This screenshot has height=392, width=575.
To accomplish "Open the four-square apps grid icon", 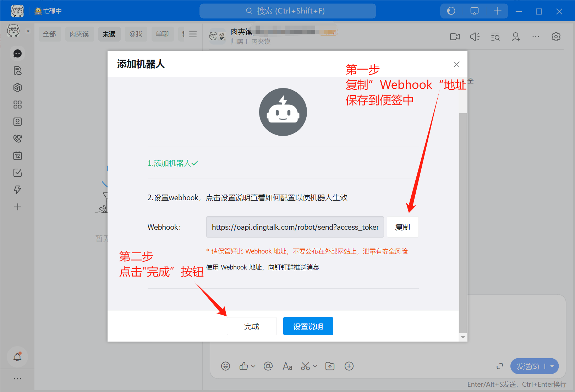I will point(17,105).
